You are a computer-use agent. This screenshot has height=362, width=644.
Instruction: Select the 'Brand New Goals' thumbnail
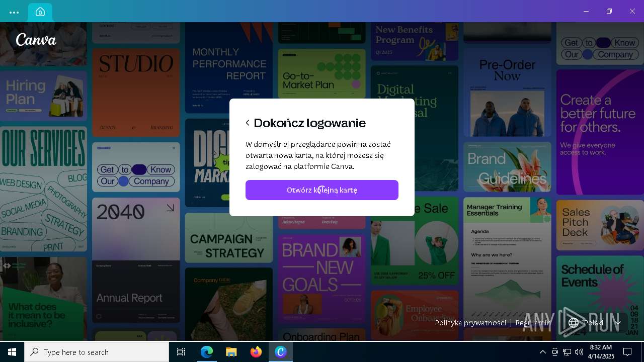322,280
